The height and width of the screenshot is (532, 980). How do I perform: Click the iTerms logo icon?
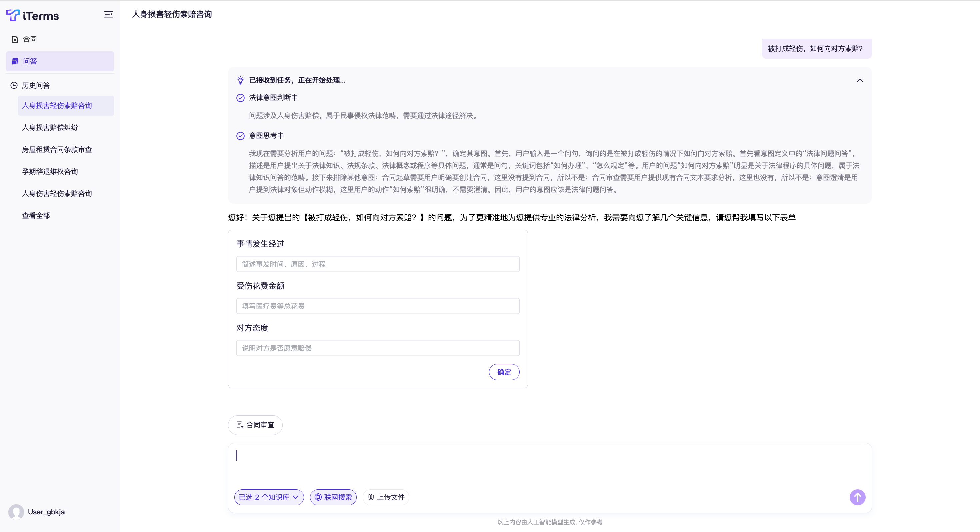click(x=13, y=15)
